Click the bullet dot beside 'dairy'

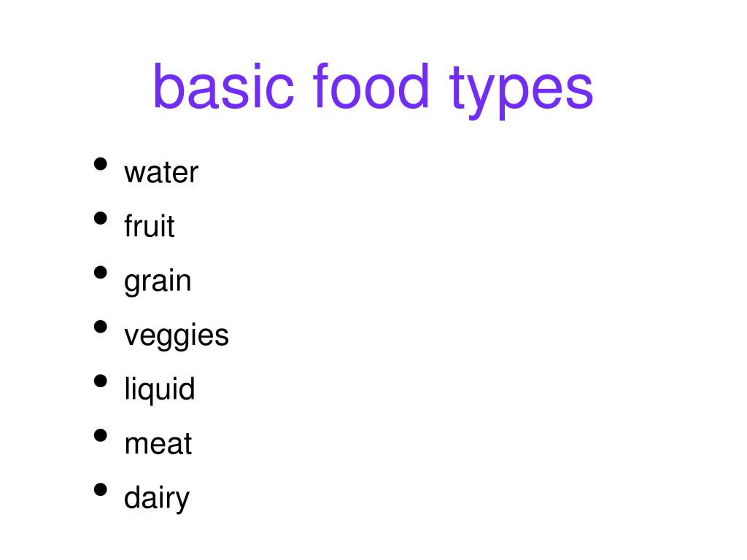click(101, 489)
